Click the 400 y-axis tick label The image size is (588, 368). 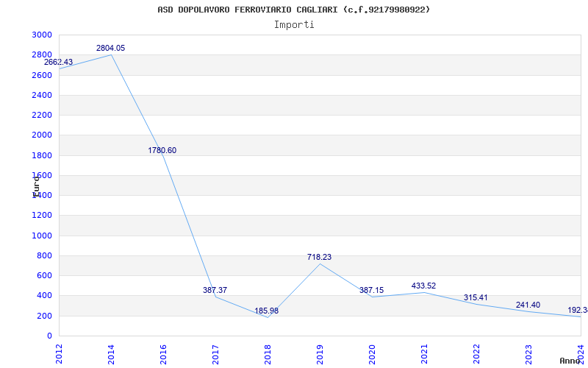(44, 296)
